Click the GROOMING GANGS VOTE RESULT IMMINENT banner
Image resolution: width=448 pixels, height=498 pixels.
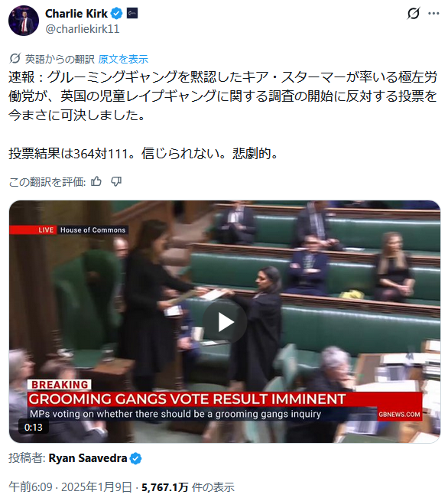tap(187, 399)
